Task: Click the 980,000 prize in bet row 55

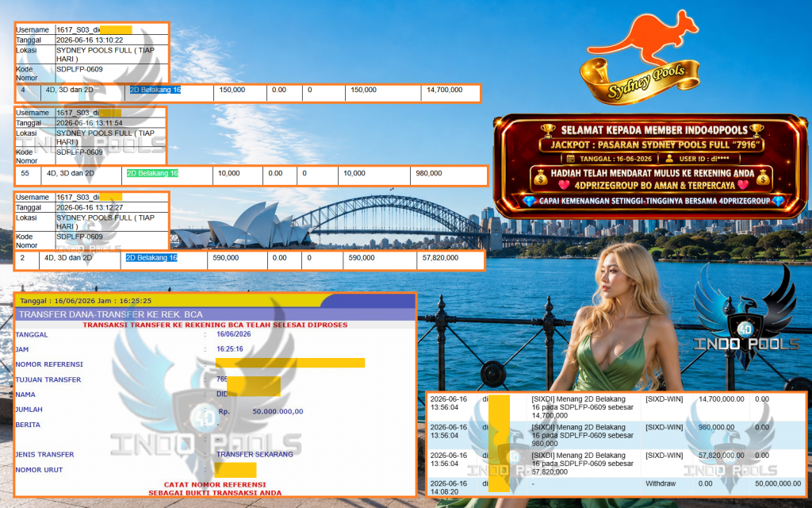Action: [x=428, y=173]
